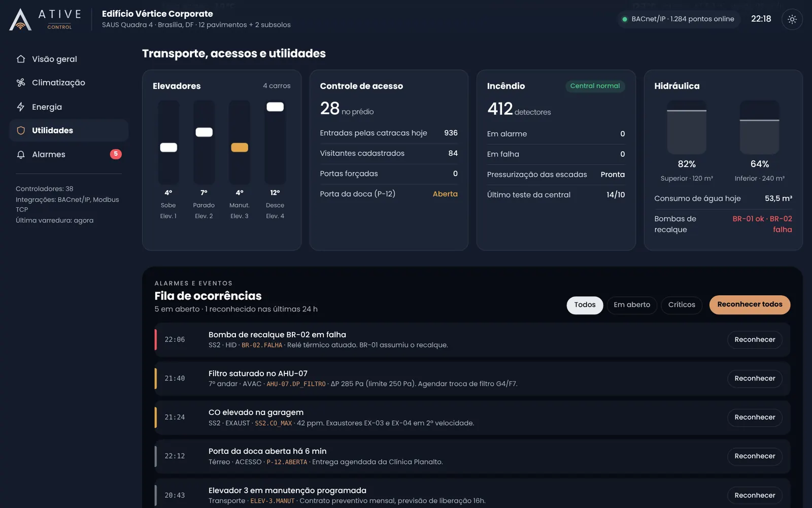Click the Utilidades shield icon
The width and height of the screenshot is (812, 508).
pyautogui.click(x=21, y=131)
